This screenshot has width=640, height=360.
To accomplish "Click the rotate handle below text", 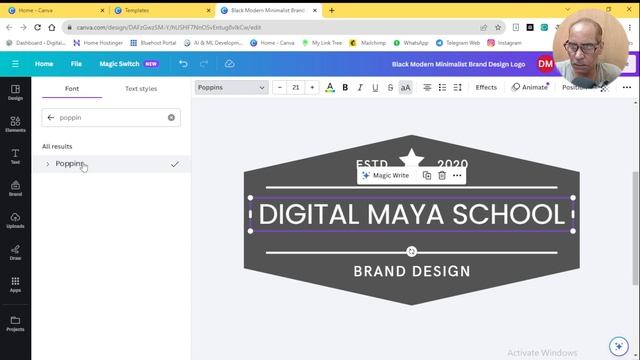I will tap(411, 252).
